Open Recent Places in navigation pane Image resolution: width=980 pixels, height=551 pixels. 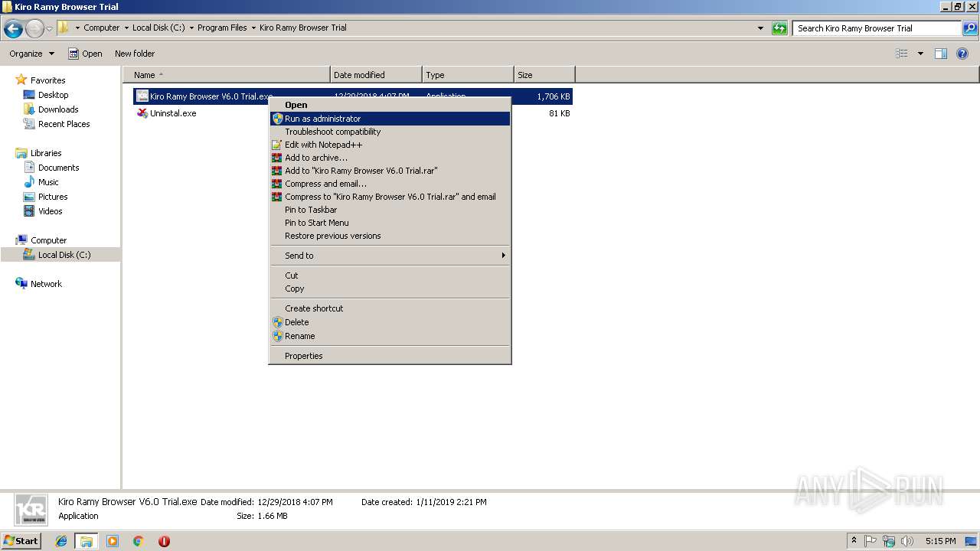coord(64,124)
